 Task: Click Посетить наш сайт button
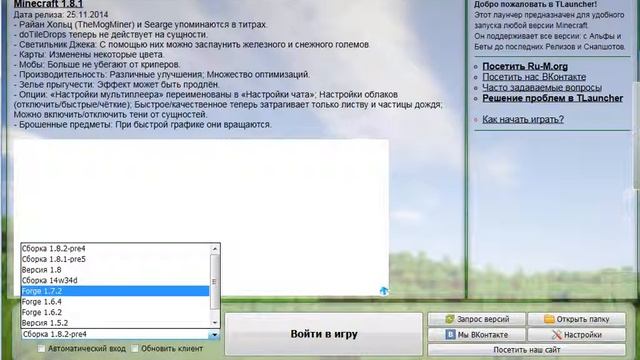pos(527,350)
